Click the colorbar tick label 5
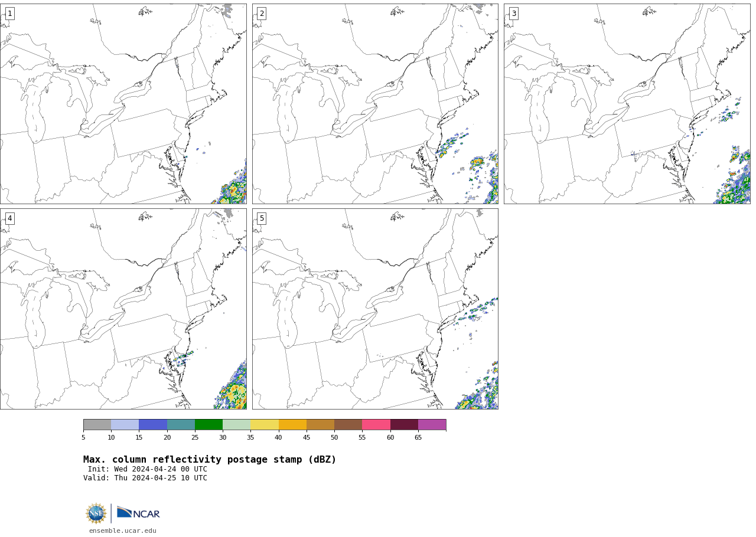The image size is (756, 537). click(83, 437)
